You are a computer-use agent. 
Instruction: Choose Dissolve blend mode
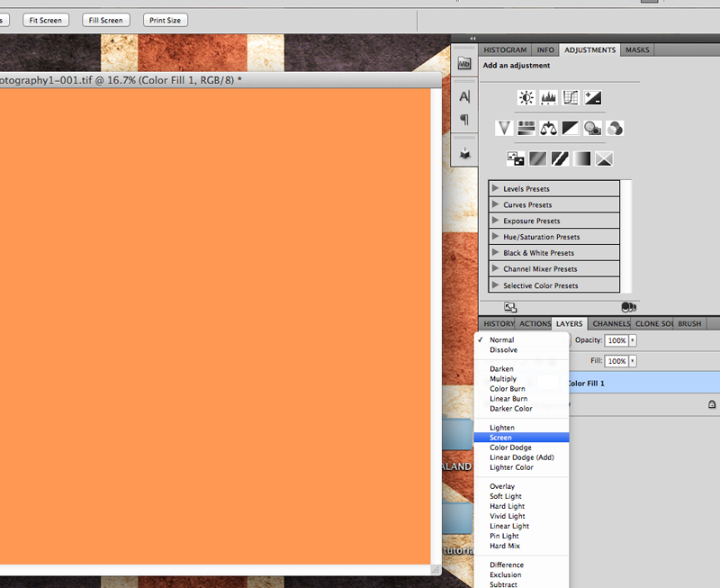[522, 349]
